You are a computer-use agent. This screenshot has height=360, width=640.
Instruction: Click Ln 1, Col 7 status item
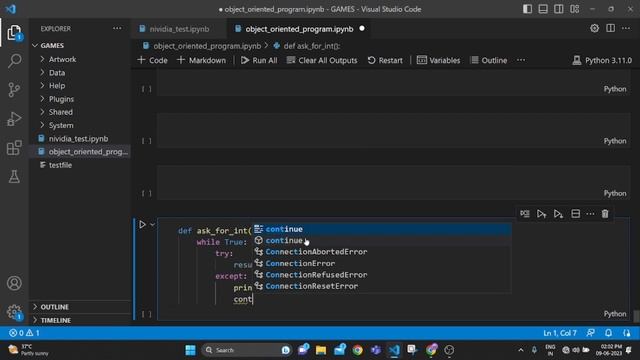tap(560, 333)
